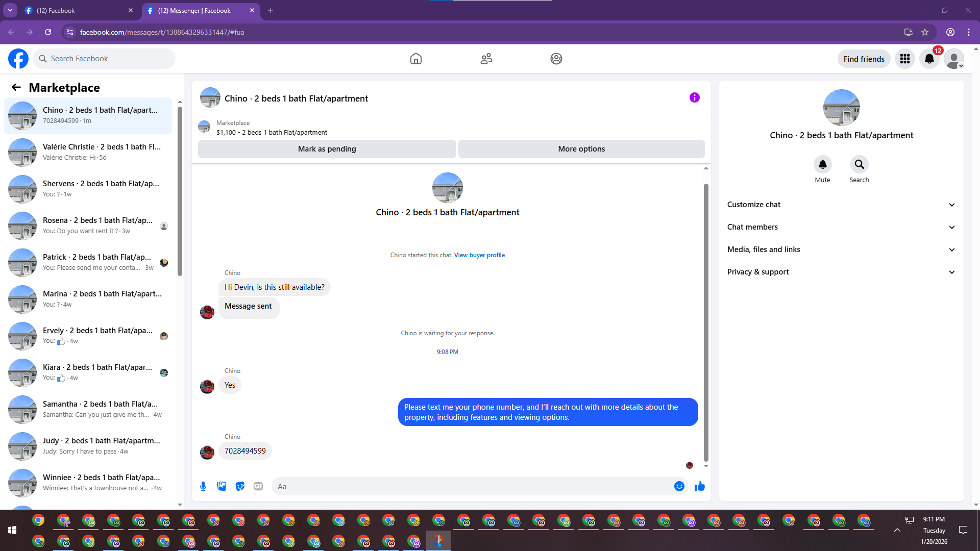
Task: Open the notifications bell
Action: pos(929,59)
